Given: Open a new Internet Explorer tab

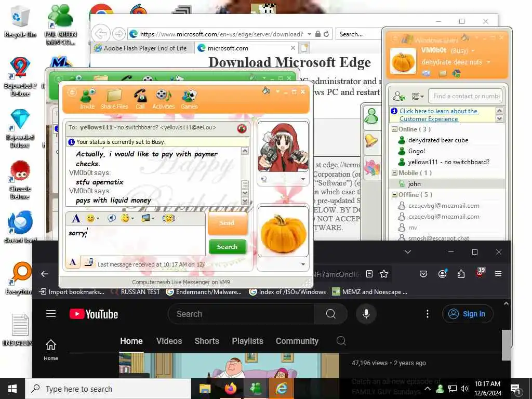Looking at the screenshot, I should 304,48.
